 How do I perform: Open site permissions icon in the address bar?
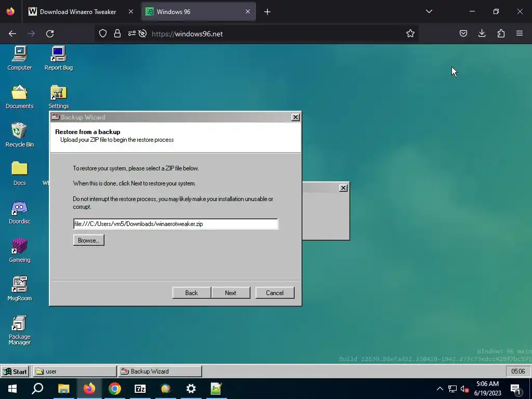click(x=131, y=33)
